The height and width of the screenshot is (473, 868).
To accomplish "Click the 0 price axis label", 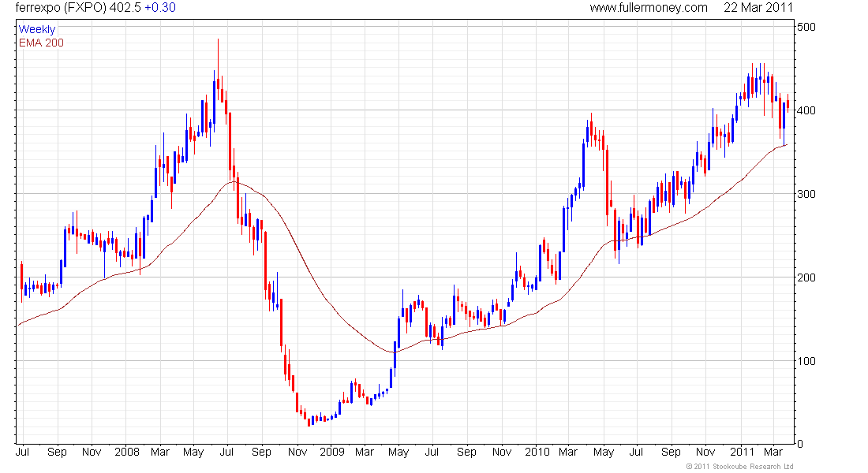I will tap(800, 444).
